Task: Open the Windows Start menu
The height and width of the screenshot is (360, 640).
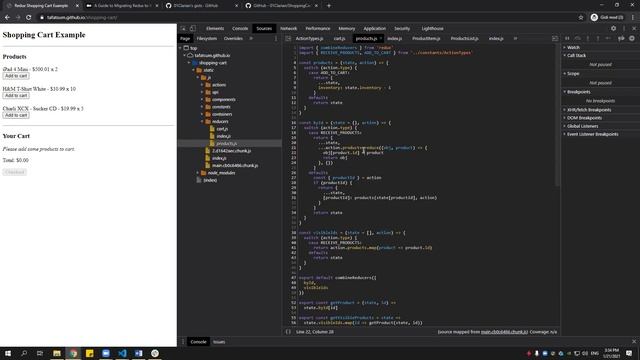Action: [x=8, y=353]
